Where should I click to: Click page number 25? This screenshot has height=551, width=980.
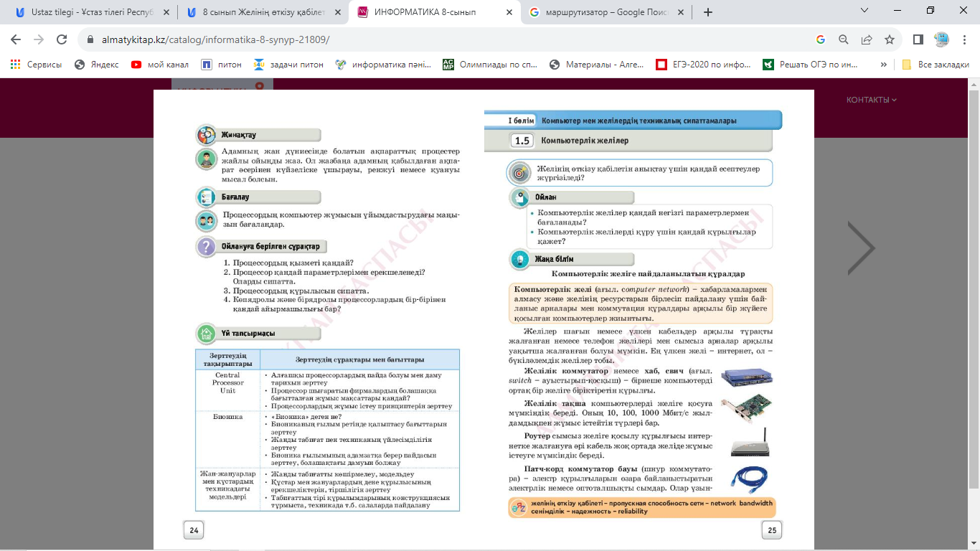772,529
